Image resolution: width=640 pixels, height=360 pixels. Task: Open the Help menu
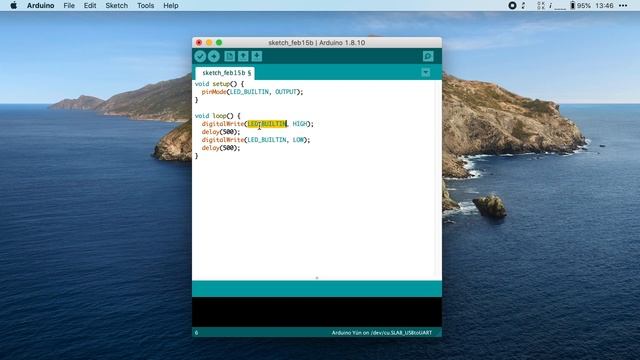(x=171, y=6)
